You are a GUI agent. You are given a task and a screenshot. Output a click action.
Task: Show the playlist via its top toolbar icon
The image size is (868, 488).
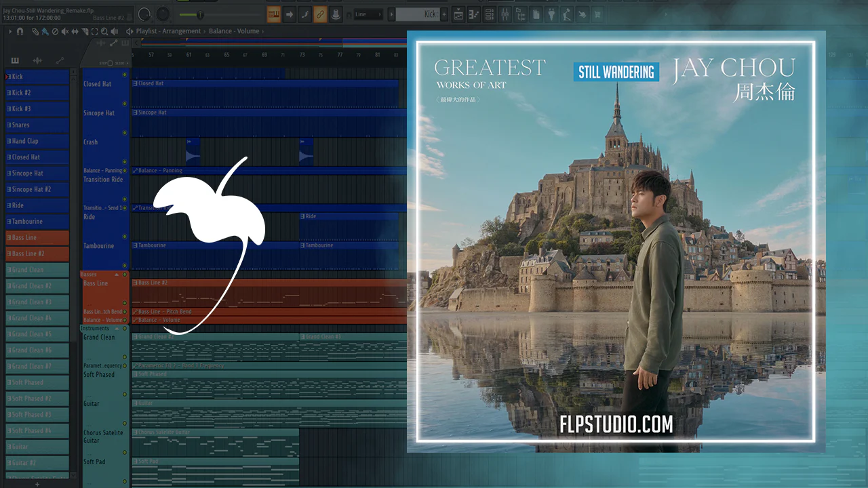[459, 14]
